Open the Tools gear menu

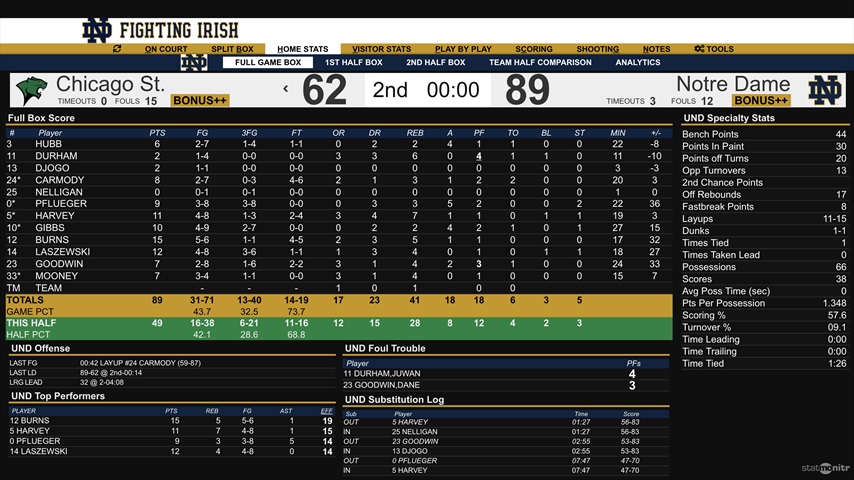(x=714, y=49)
